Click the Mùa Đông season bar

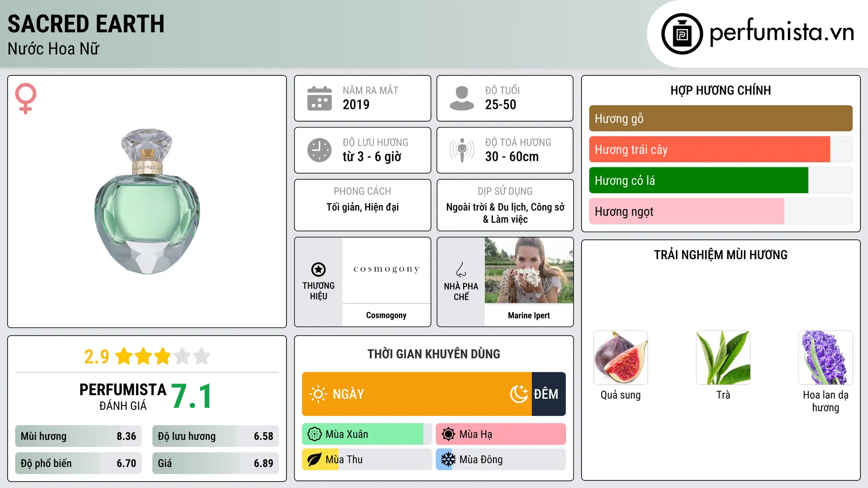coord(501,460)
